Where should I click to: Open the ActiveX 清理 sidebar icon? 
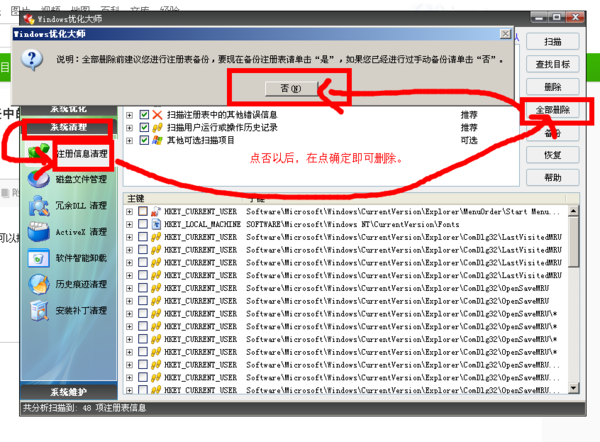[39, 232]
